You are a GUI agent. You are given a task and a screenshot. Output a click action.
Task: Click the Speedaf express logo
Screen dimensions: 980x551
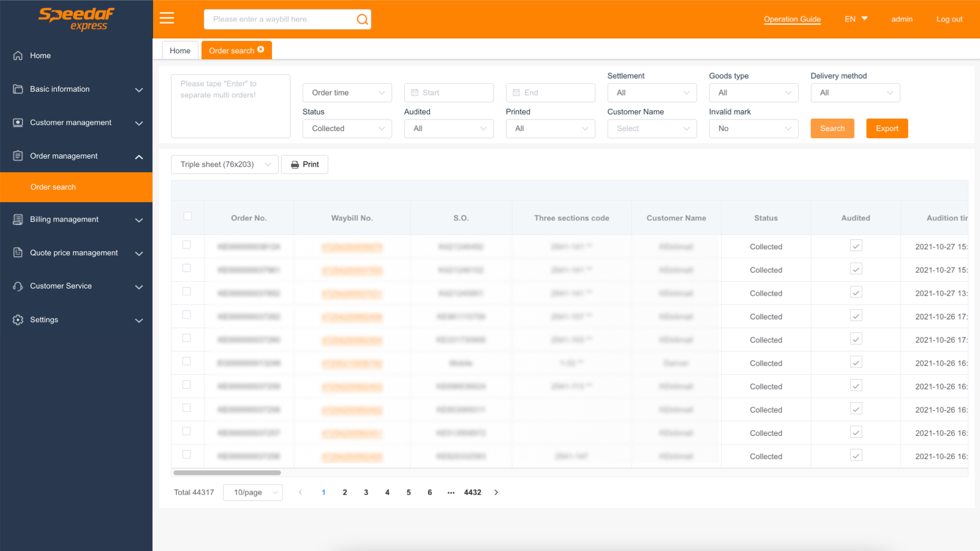pos(77,19)
